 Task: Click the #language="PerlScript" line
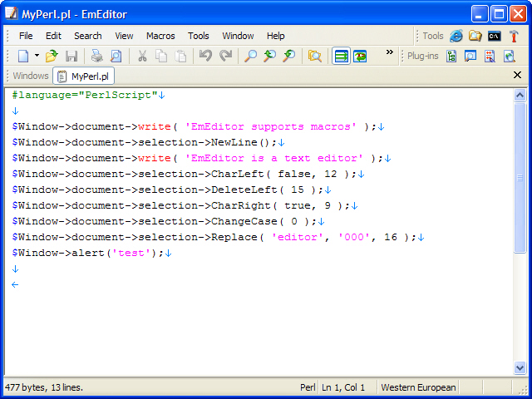coord(85,95)
